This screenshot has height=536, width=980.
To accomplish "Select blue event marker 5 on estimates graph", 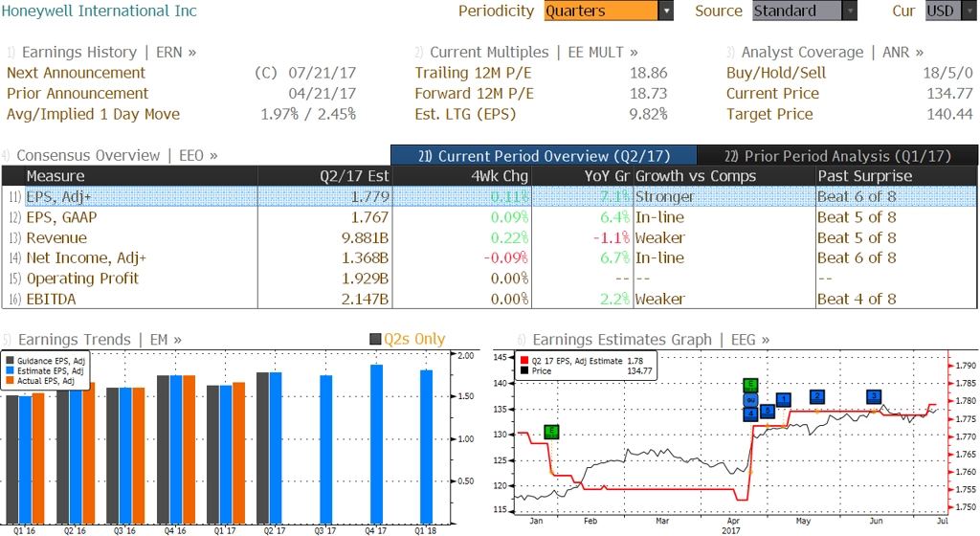I will click(768, 411).
